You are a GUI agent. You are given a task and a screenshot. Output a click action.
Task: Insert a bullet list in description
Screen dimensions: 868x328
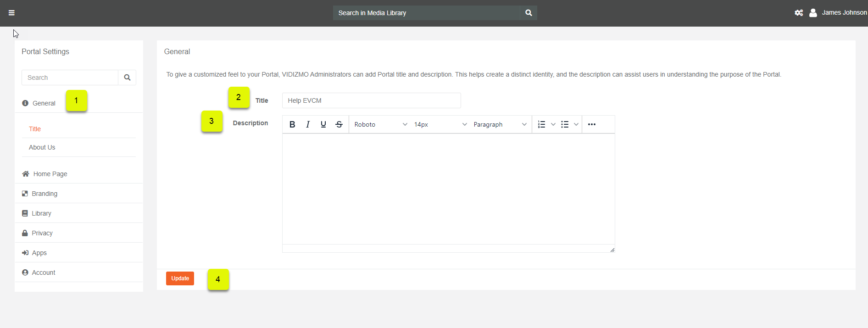point(565,124)
